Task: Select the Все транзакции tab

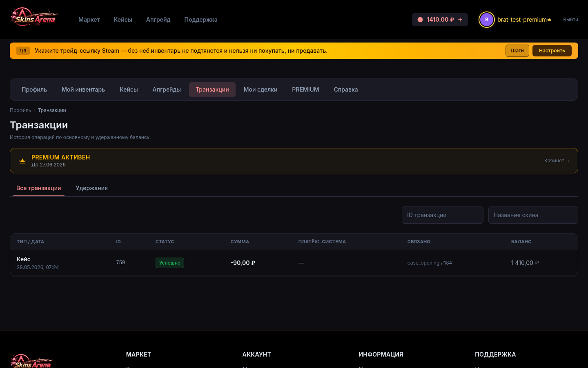Action: point(39,188)
